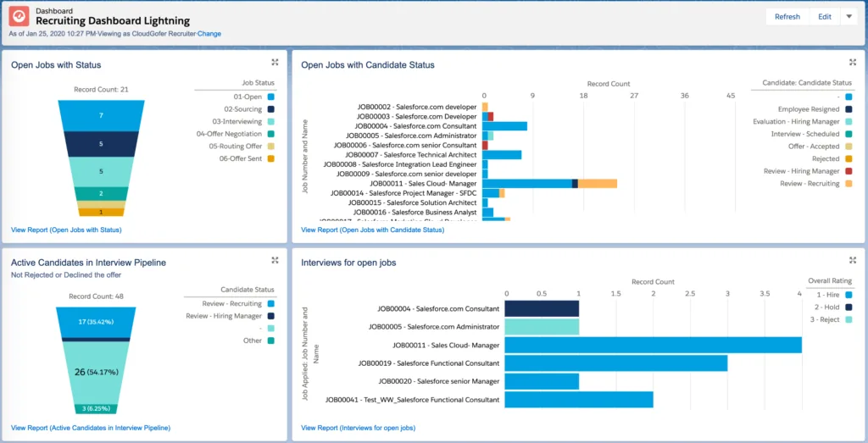Screen dimensions: 868x443
Task: Click the 1 - Hire rating legend swatch
Action: tap(849, 295)
